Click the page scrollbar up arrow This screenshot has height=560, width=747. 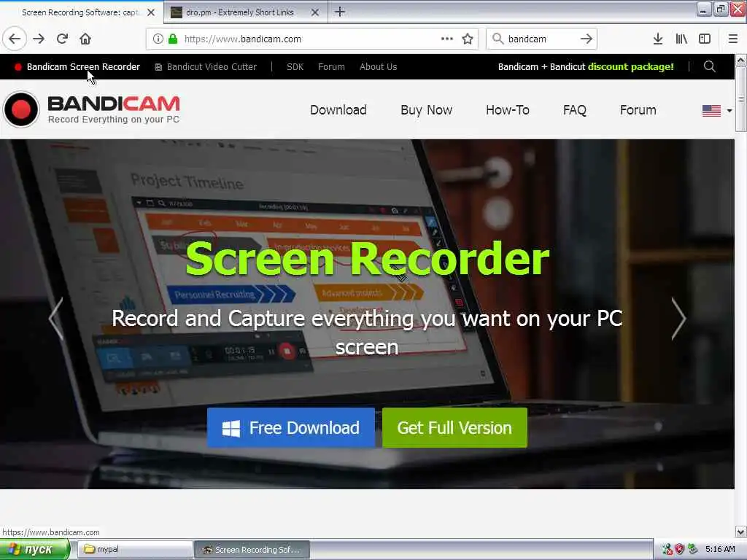(x=740, y=60)
